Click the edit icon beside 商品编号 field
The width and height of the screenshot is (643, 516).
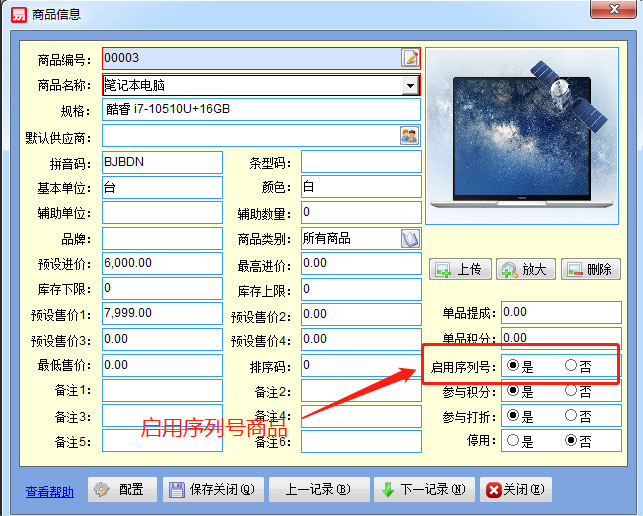pos(409,58)
